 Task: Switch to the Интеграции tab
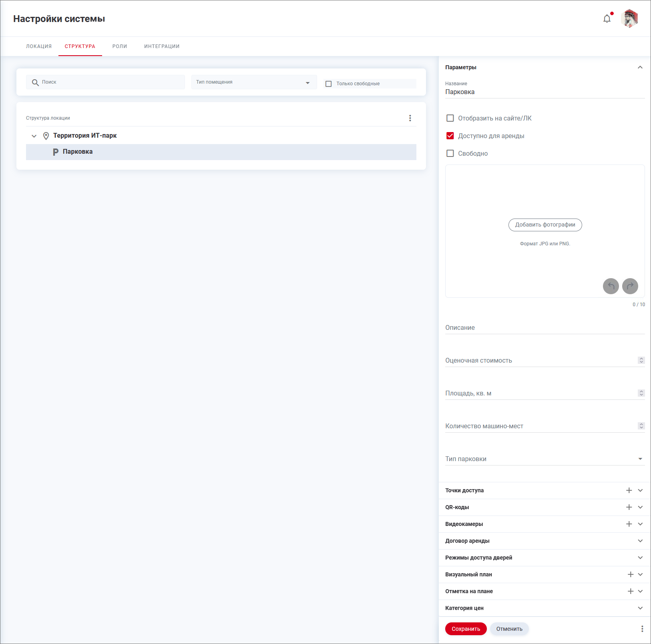click(x=162, y=46)
